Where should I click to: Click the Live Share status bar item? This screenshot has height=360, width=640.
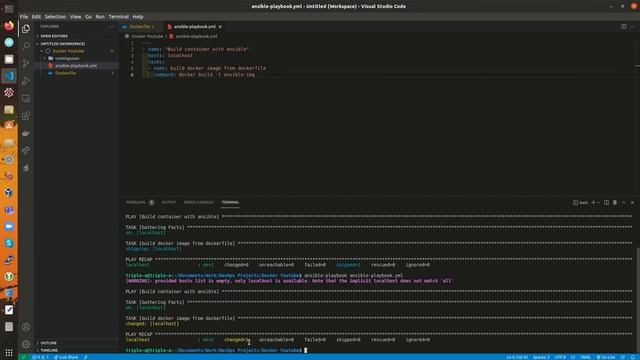pyautogui.click(x=66, y=357)
